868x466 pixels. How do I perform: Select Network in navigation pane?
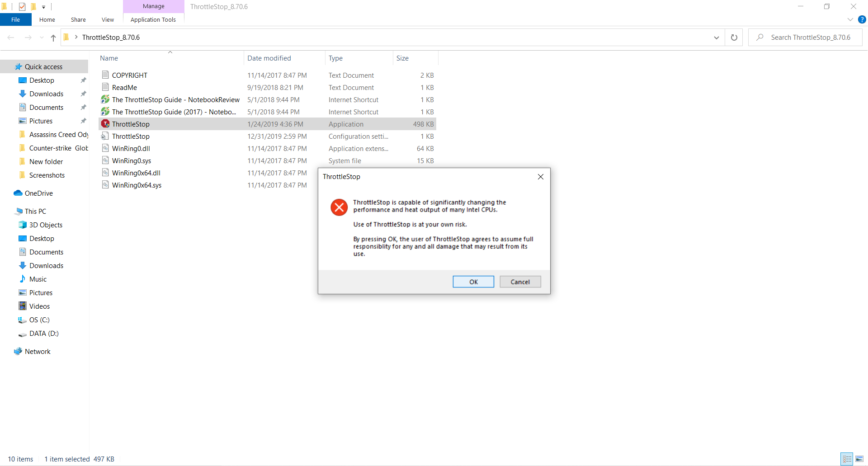tap(38, 351)
